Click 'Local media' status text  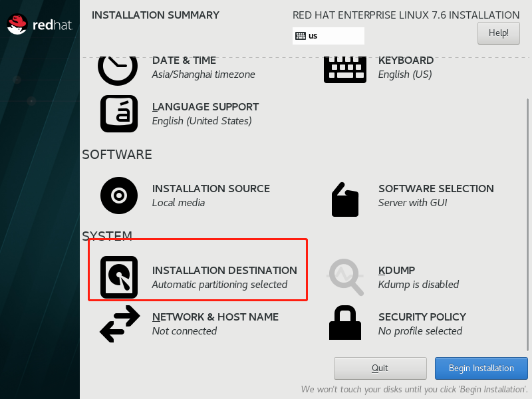(x=178, y=203)
